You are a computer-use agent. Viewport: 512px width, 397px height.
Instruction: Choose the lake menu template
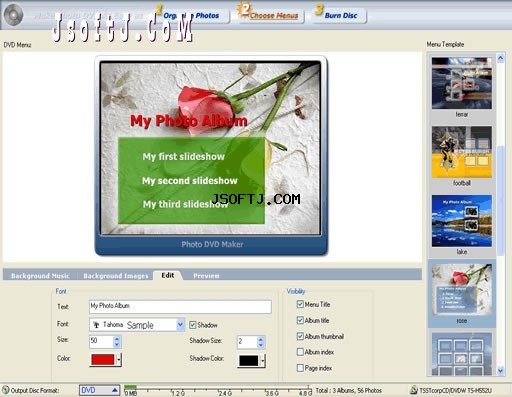[462, 221]
